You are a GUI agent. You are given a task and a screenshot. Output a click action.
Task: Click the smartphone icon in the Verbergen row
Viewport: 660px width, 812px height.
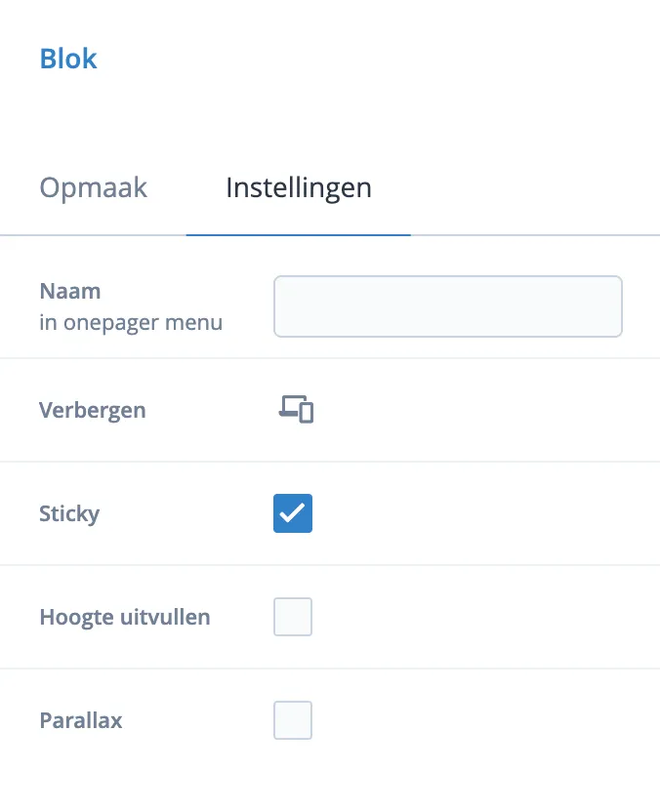pyautogui.click(x=304, y=414)
